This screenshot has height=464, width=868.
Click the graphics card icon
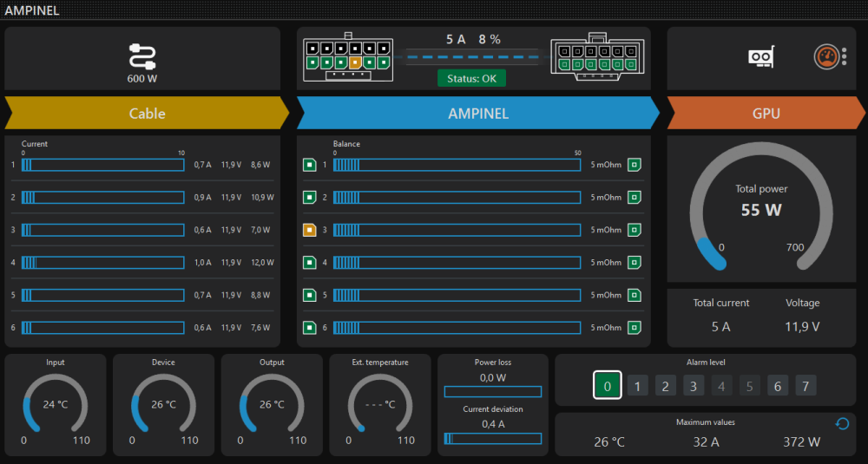pyautogui.click(x=760, y=58)
